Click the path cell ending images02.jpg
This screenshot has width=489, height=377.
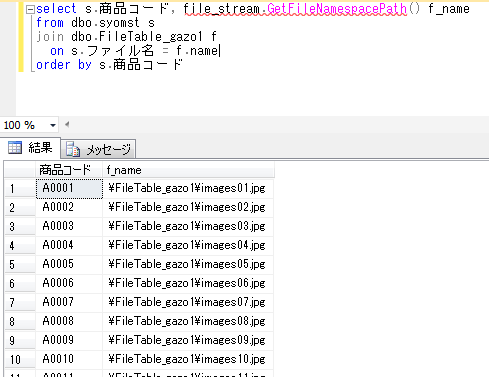pos(188,208)
